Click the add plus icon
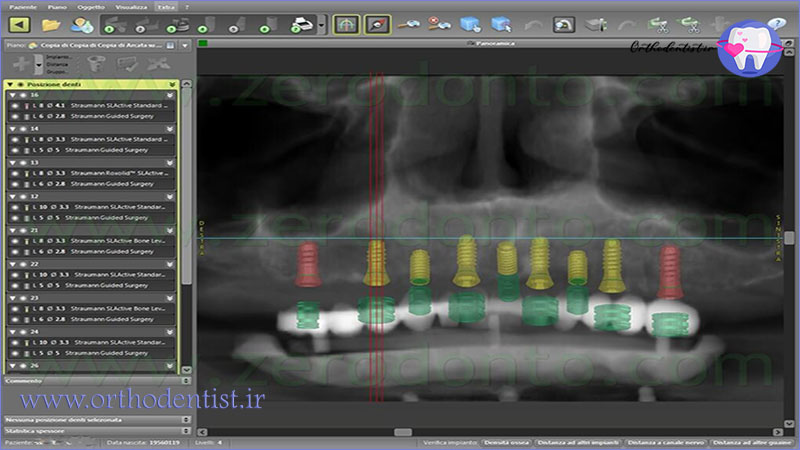The image size is (800, 450). pos(21,64)
